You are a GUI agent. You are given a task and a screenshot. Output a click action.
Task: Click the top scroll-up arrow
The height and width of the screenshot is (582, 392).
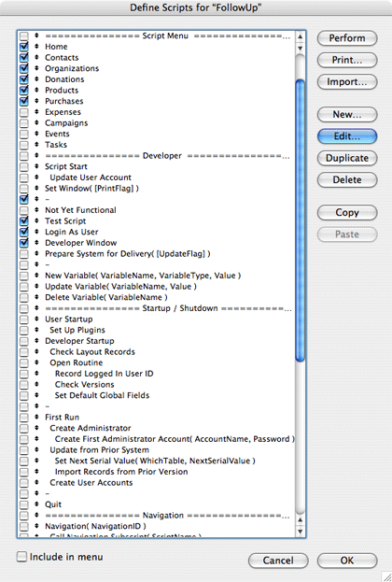300,36
